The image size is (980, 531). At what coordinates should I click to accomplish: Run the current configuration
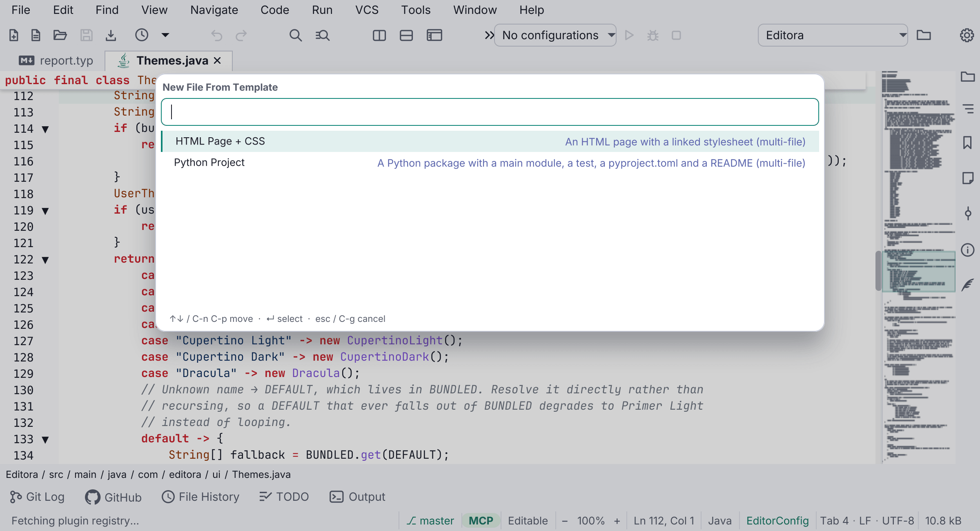click(x=629, y=36)
